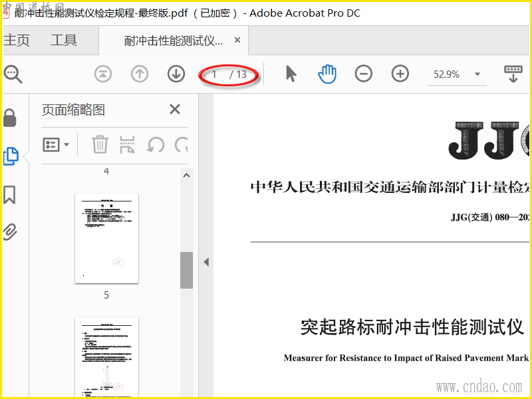Click the document title 突起路标耐冲击性能测试仪
The image size is (532, 399).
pos(412,327)
